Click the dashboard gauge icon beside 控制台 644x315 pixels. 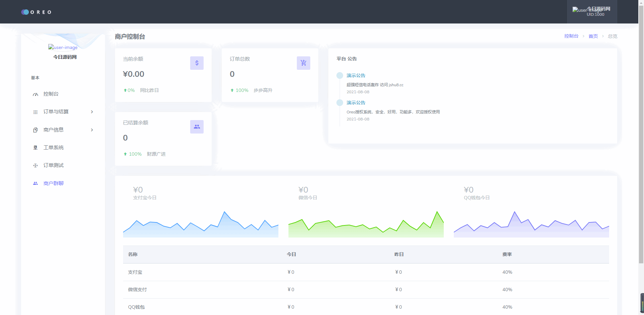pyautogui.click(x=35, y=94)
